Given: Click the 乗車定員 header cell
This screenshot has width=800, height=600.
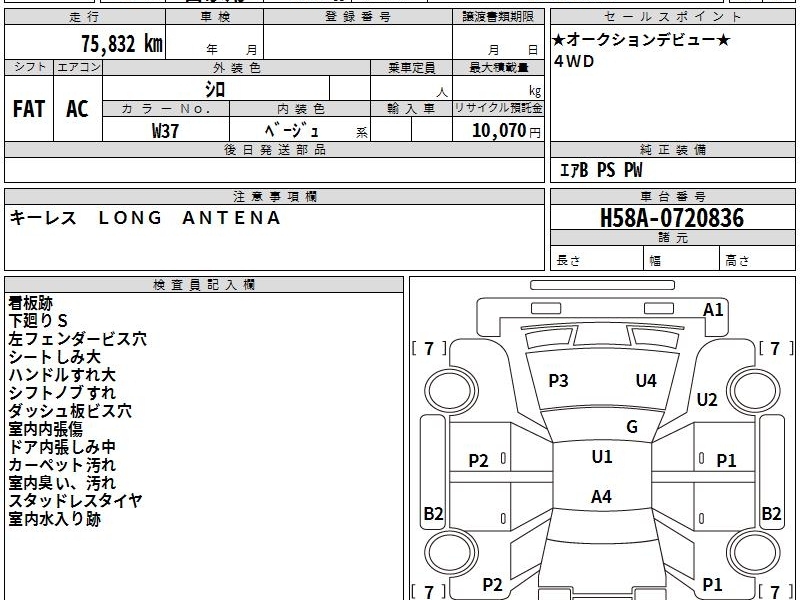Looking at the screenshot, I should tap(411, 68).
